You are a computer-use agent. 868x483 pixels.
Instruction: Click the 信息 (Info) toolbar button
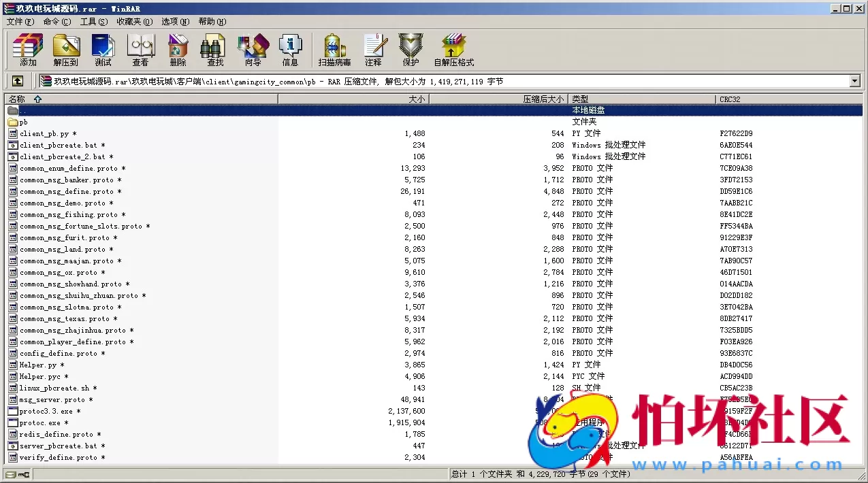290,49
